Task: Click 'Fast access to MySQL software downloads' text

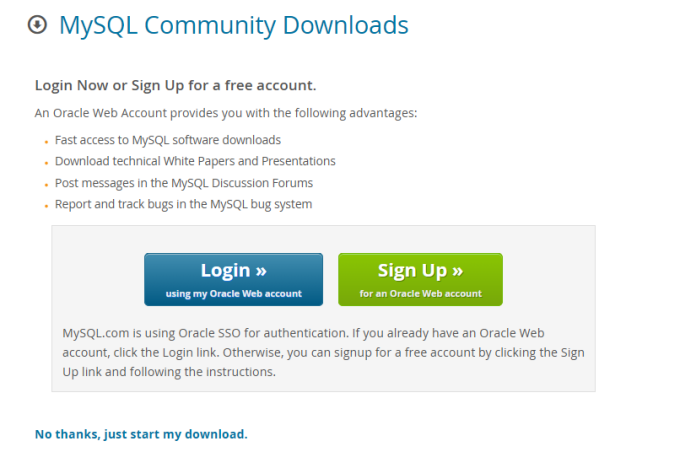Action: click(x=168, y=140)
